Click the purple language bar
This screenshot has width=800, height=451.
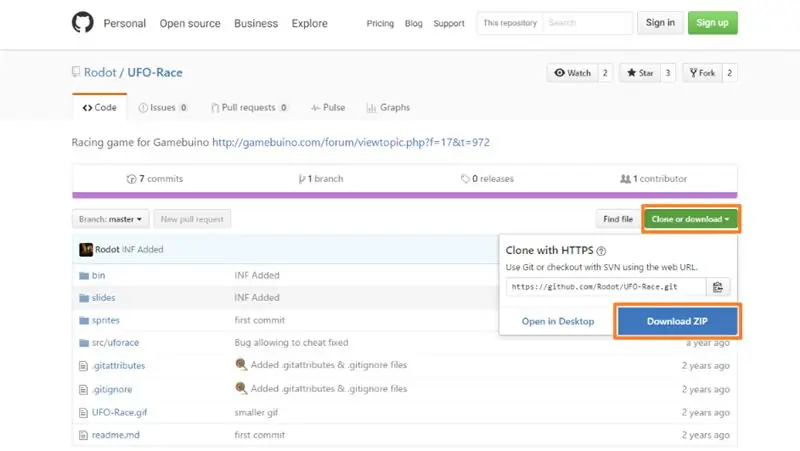tap(405, 195)
